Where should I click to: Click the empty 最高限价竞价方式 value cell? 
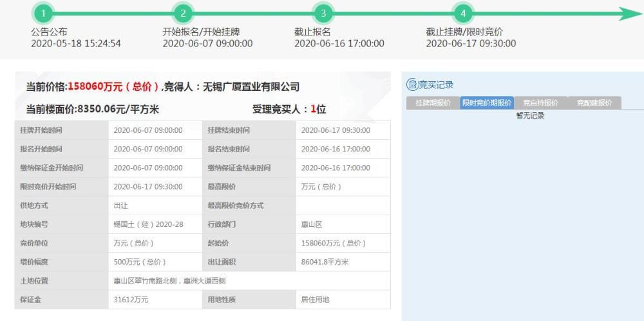tap(342, 206)
